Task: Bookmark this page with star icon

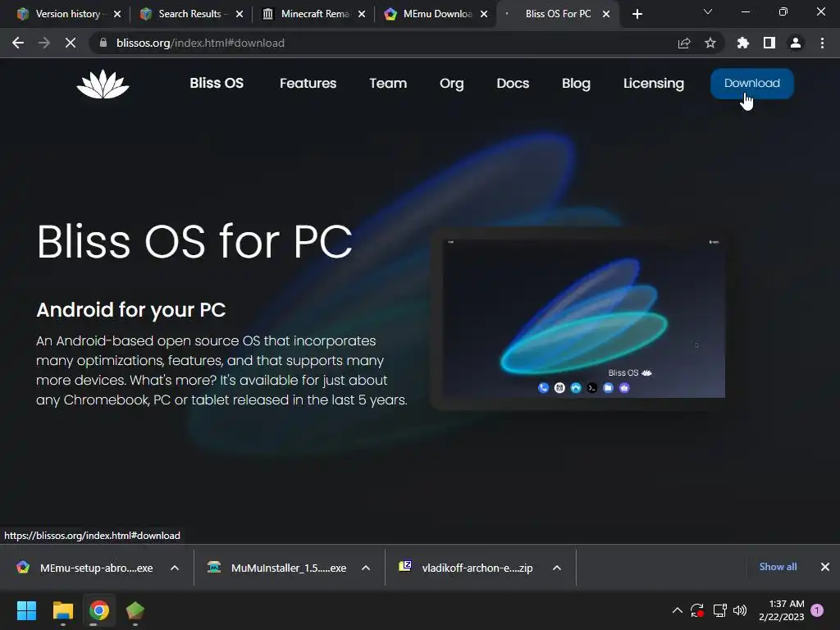Action: tap(710, 43)
